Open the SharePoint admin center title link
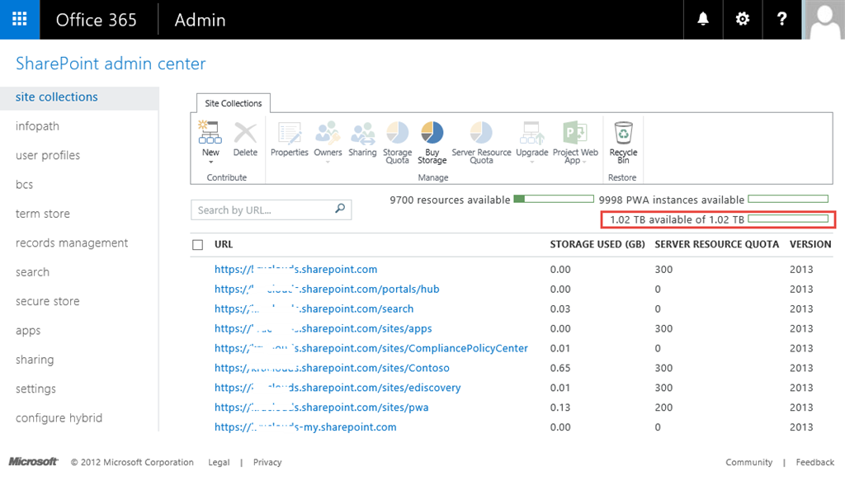 111,64
